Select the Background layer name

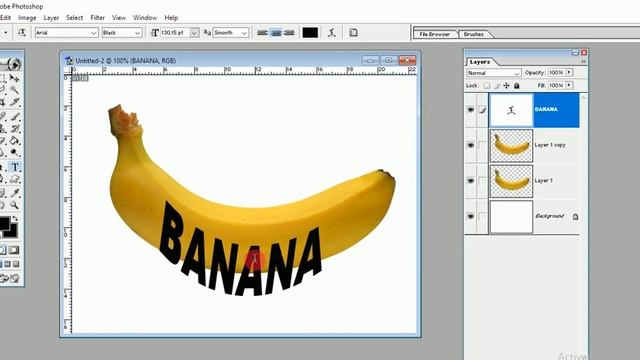click(x=549, y=216)
